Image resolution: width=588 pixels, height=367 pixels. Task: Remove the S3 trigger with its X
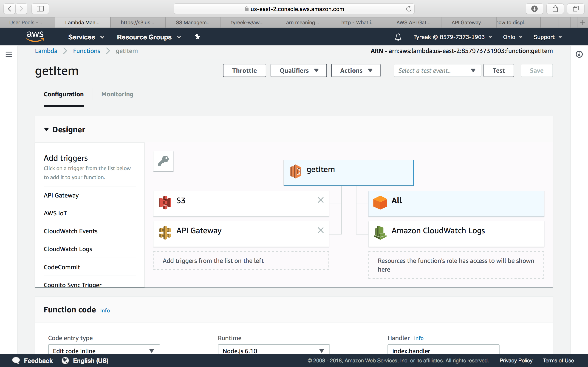pyautogui.click(x=320, y=200)
